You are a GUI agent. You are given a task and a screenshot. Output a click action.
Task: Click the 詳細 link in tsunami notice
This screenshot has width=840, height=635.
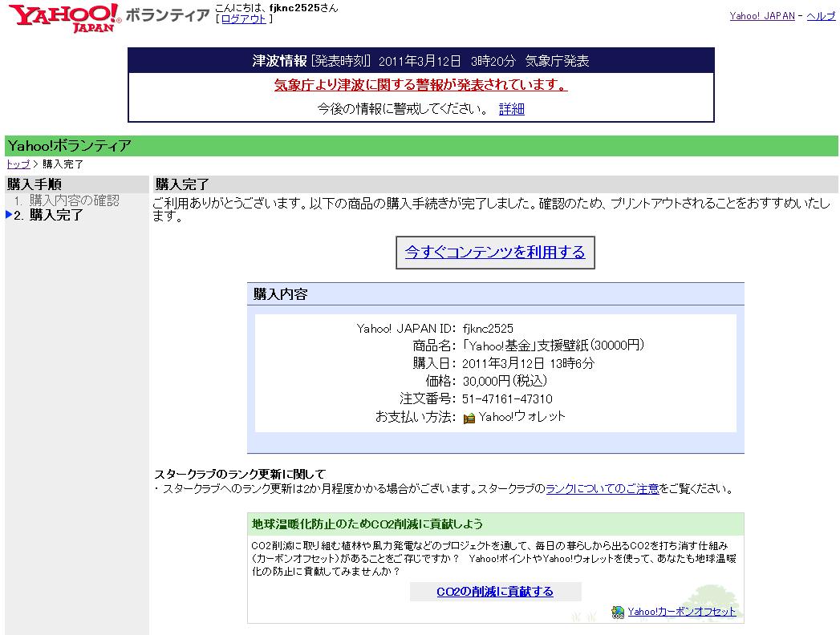512,109
